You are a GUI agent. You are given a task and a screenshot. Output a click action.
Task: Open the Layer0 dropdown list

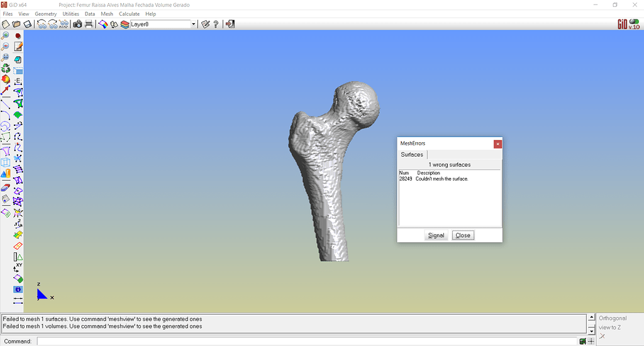(194, 24)
